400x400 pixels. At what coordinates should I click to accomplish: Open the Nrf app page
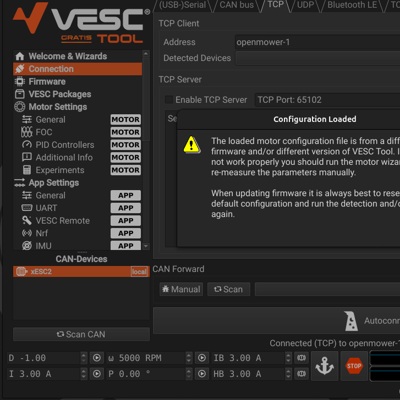[x=77, y=233]
